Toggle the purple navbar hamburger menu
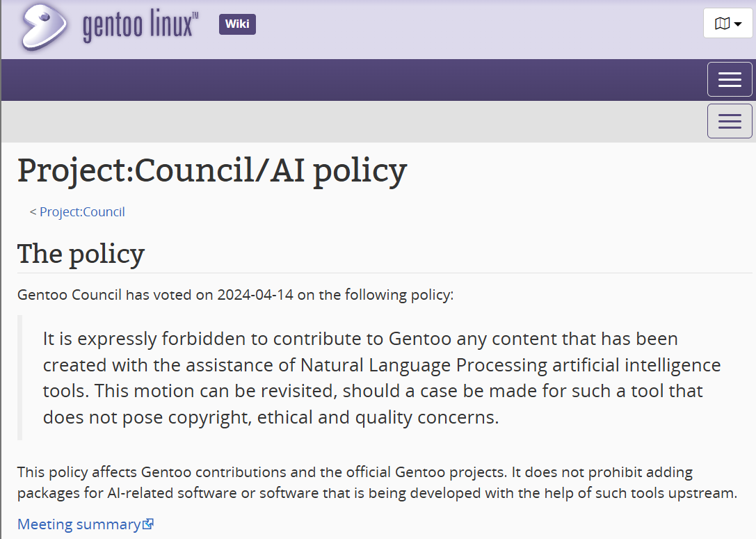This screenshot has width=756, height=539. pos(730,79)
